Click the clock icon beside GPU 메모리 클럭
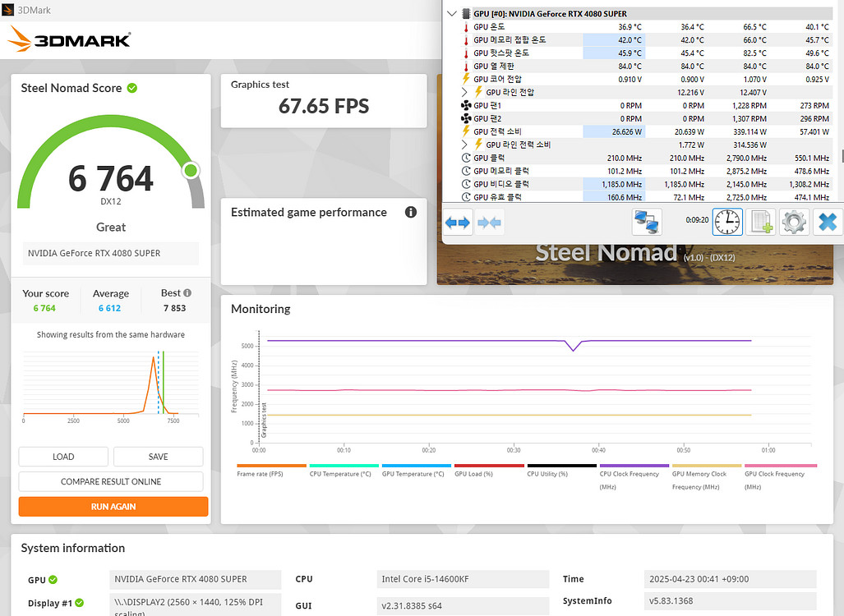The width and height of the screenshot is (844, 616). click(466, 171)
